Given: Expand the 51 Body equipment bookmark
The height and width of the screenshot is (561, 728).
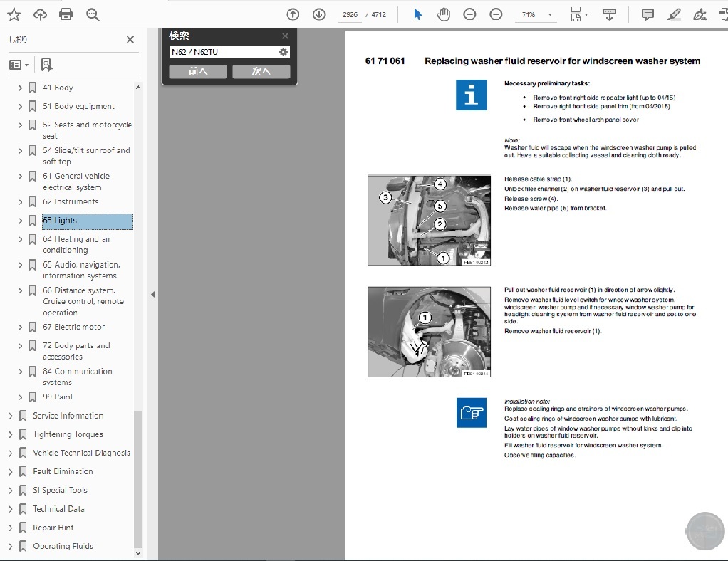Looking at the screenshot, I should 19,106.
